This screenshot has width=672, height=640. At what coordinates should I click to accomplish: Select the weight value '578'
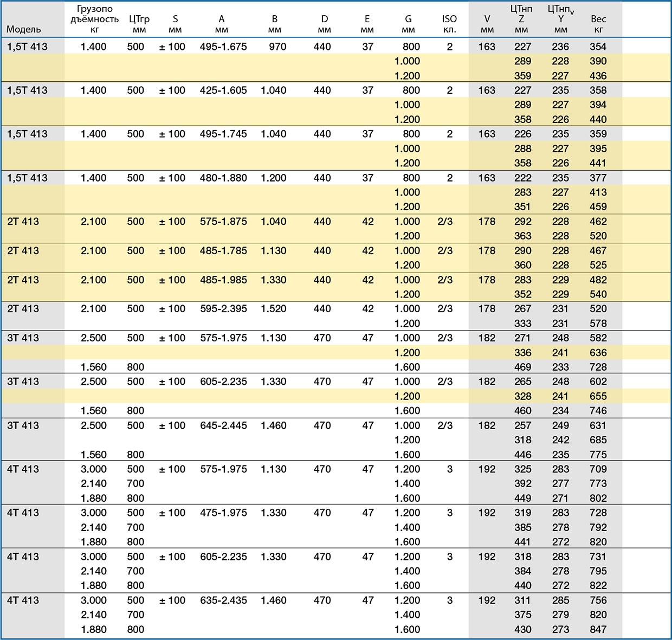[x=598, y=324]
